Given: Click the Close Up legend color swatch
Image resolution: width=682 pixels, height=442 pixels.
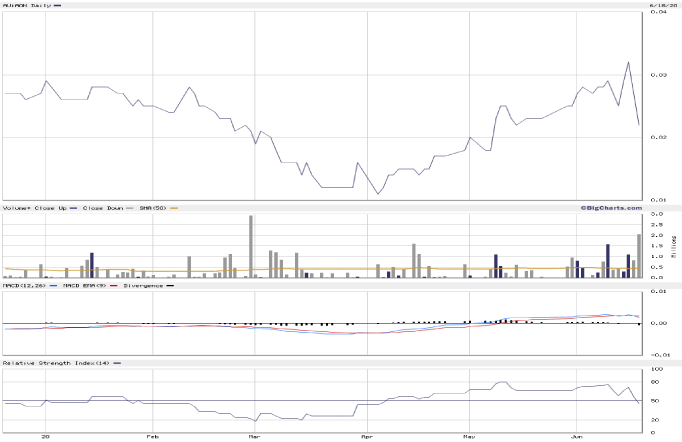Looking at the screenshot, I should [x=75, y=208].
